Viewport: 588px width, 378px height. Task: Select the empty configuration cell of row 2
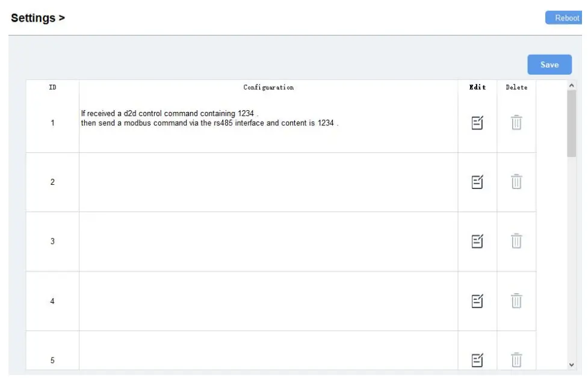(268, 182)
